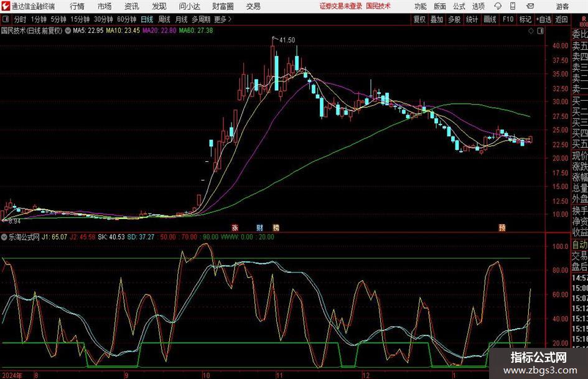Image resolution: width=588 pixels, height=379 pixels.
Task: Expand the 乐淘公式网 indicator dropdown arrow
Action: tap(4, 237)
